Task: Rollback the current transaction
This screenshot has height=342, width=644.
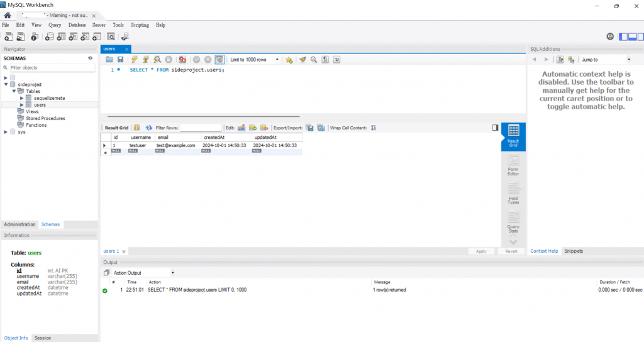Action: [208, 60]
